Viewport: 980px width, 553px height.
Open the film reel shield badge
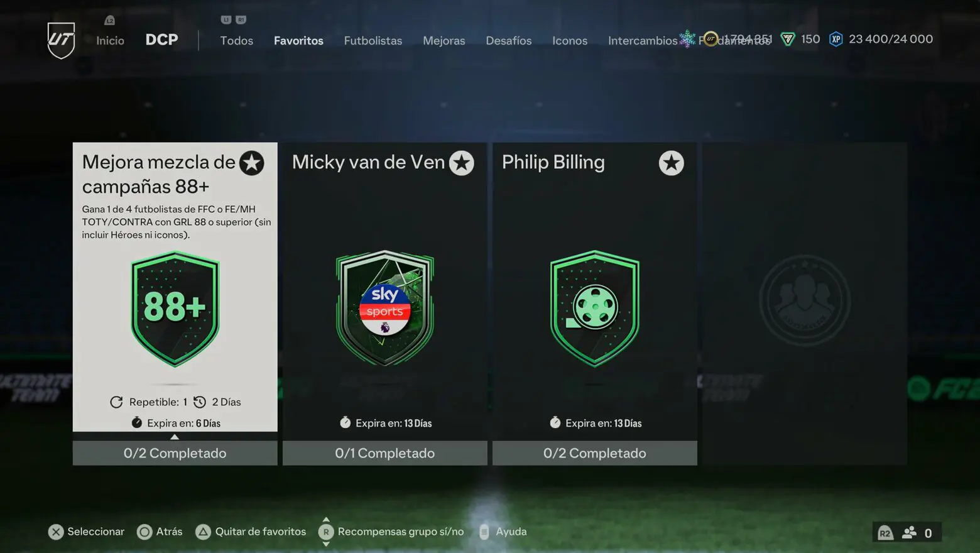click(594, 309)
